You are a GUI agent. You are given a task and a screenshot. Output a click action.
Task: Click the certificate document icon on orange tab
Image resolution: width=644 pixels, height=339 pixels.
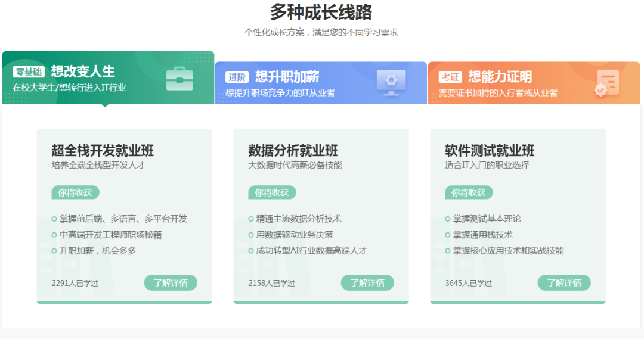[x=606, y=83]
